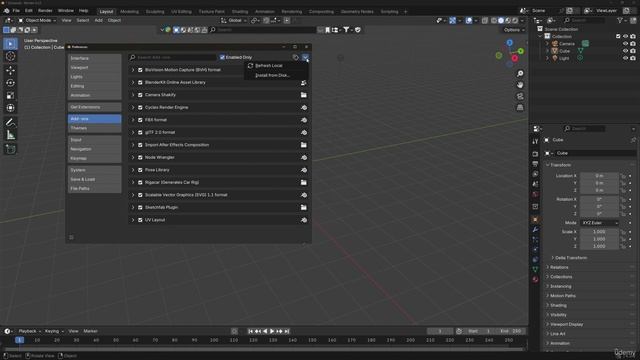Open the Modifiers wrench tab in Properties
This screenshot has height=360, width=640.
coord(536,229)
